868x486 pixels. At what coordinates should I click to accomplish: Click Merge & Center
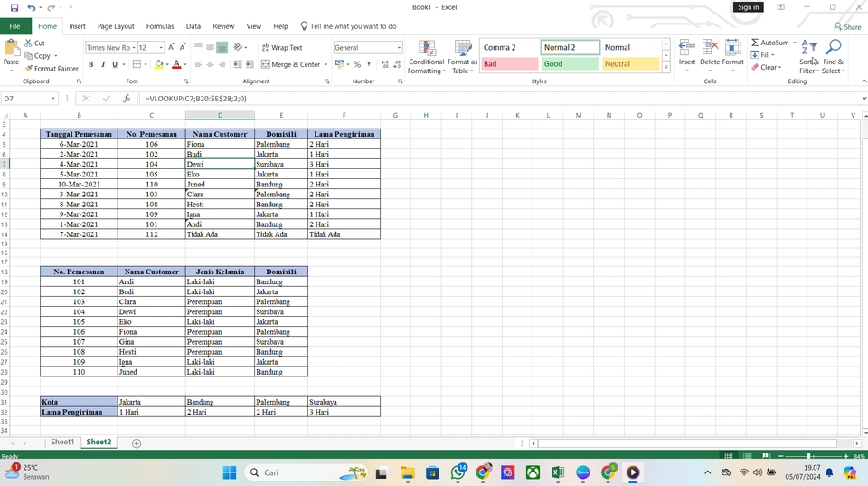(x=290, y=64)
